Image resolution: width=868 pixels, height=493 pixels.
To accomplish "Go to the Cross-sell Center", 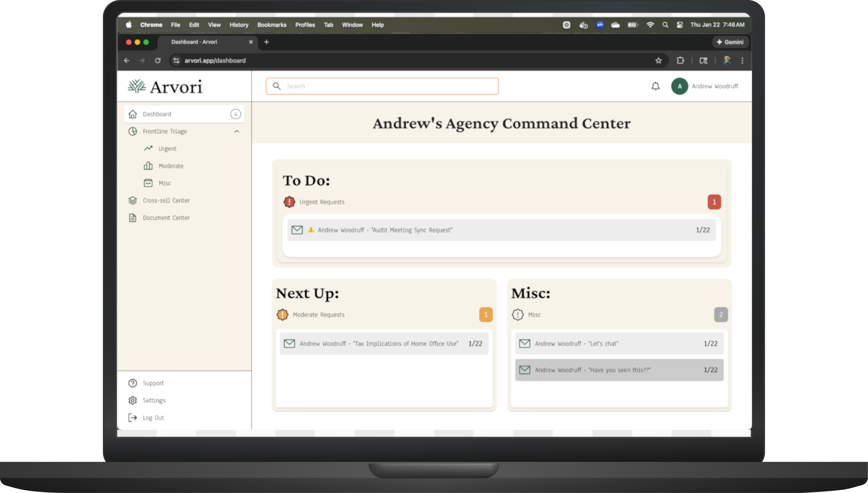I will point(166,200).
